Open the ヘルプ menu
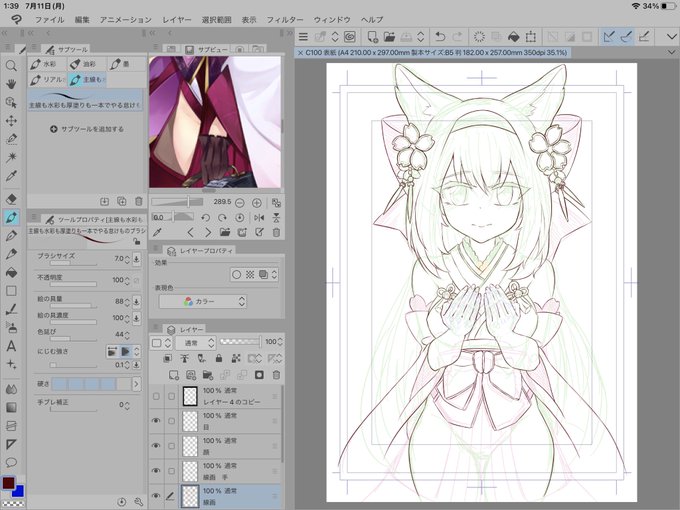 [372, 20]
